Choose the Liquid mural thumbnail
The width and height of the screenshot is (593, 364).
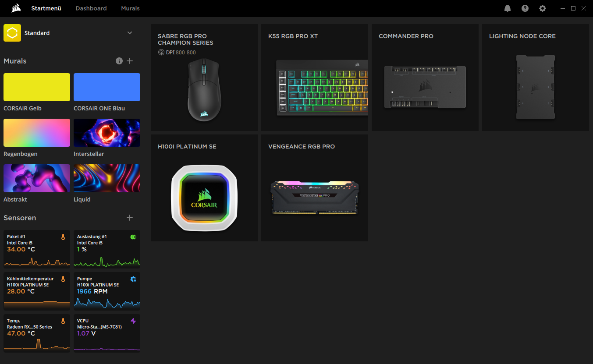(x=107, y=178)
